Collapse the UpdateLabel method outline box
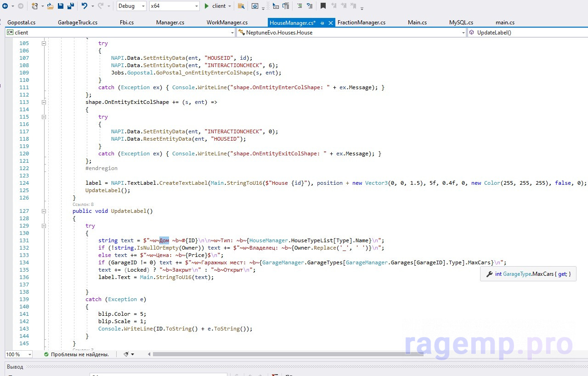The height and width of the screenshot is (376, 588). tap(44, 211)
